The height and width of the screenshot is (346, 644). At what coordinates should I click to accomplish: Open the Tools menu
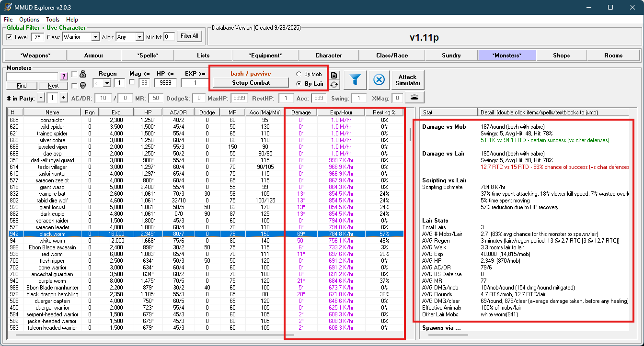coord(53,20)
